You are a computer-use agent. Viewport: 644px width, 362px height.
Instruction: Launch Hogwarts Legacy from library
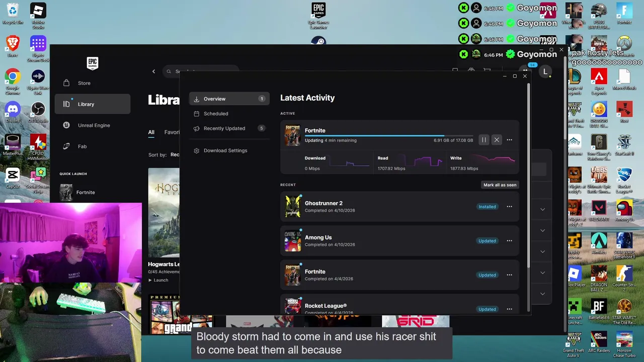tap(158, 280)
